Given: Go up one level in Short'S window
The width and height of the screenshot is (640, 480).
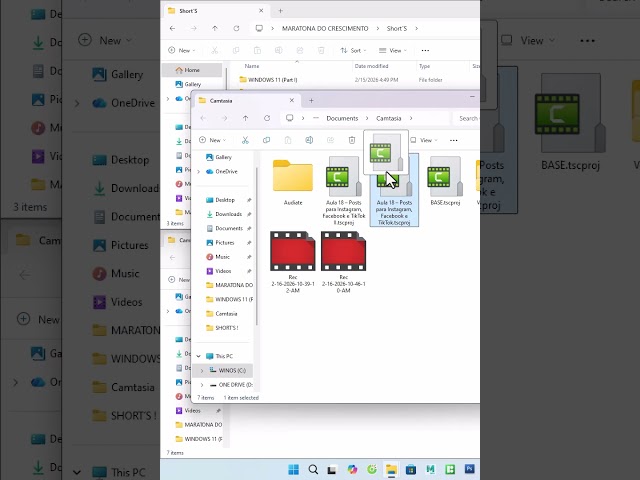Looking at the screenshot, I should [215, 29].
